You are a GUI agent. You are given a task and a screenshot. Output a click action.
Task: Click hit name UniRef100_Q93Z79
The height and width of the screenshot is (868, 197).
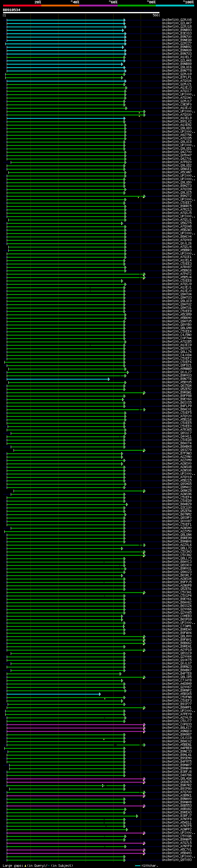[177, 450]
